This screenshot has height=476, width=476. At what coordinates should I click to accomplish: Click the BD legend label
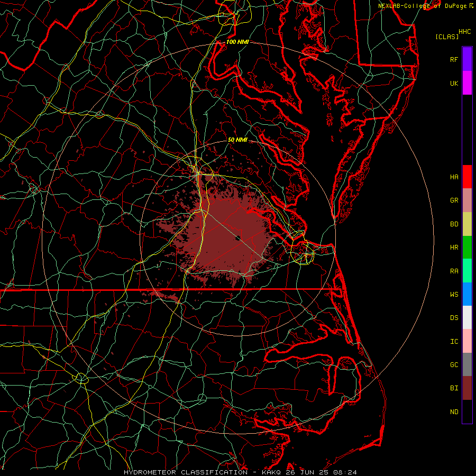click(454, 224)
